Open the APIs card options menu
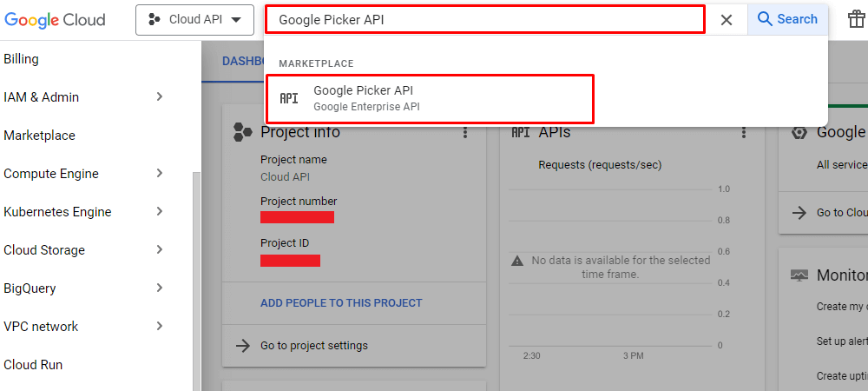 pyautogui.click(x=744, y=132)
